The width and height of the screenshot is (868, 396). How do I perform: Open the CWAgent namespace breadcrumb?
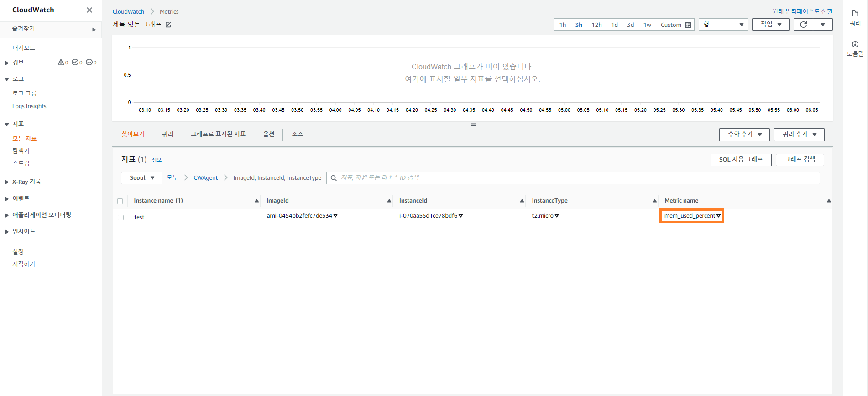[206, 178]
